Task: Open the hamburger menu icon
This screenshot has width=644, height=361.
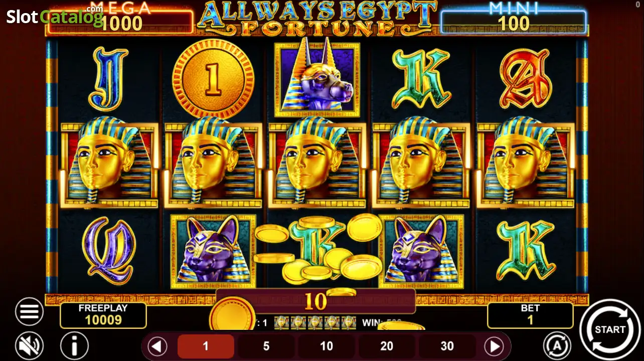Action: tap(29, 312)
